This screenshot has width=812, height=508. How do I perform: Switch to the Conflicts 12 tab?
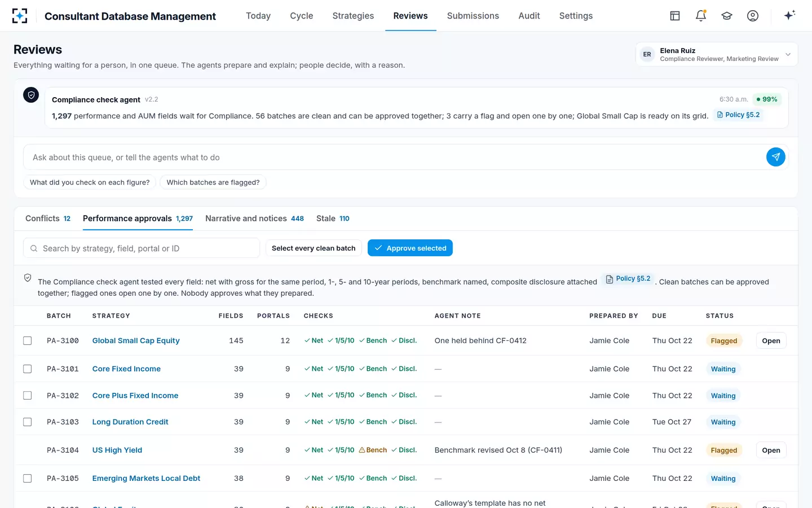(48, 218)
